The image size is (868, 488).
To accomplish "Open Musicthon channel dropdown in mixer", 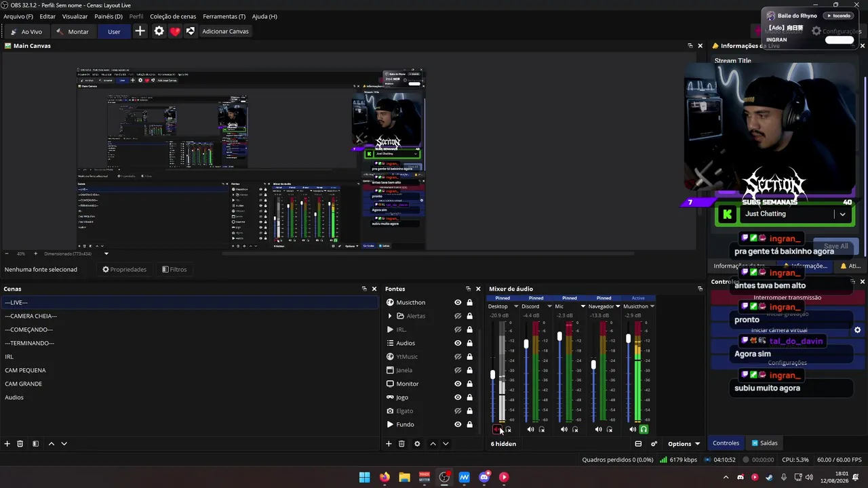I will point(652,306).
